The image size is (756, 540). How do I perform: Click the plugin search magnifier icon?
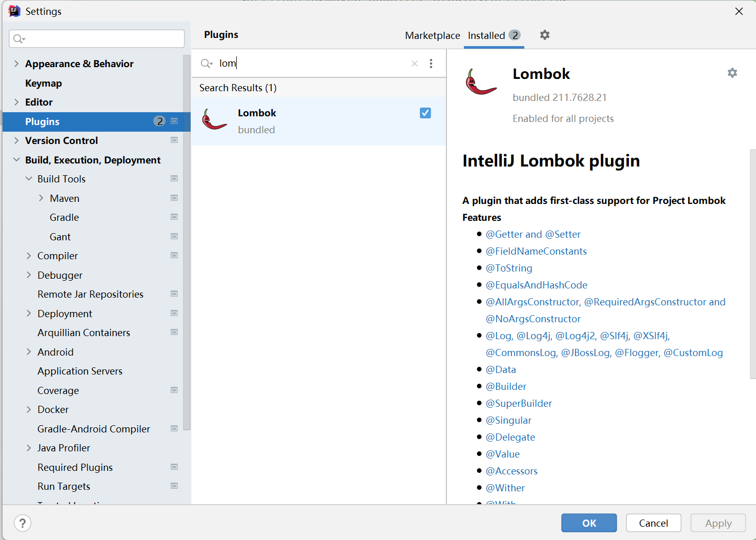coord(207,64)
